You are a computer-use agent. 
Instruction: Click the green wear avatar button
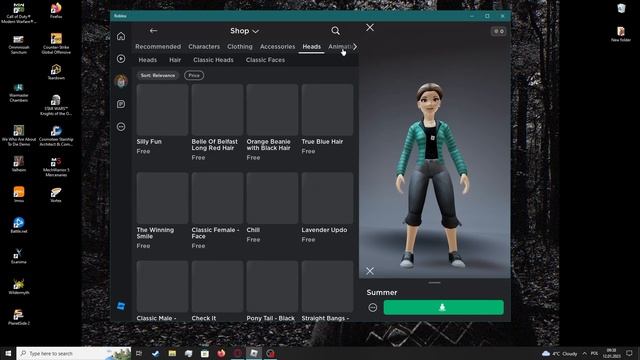tap(444, 307)
